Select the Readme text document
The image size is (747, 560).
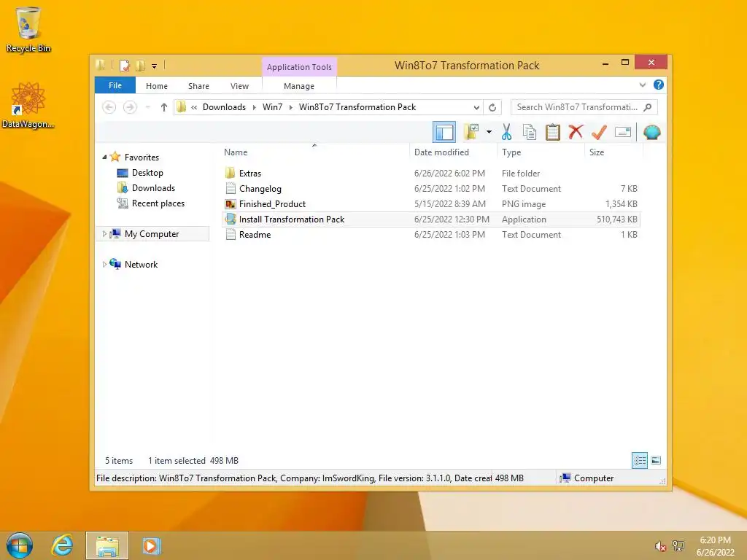tap(432, 234)
